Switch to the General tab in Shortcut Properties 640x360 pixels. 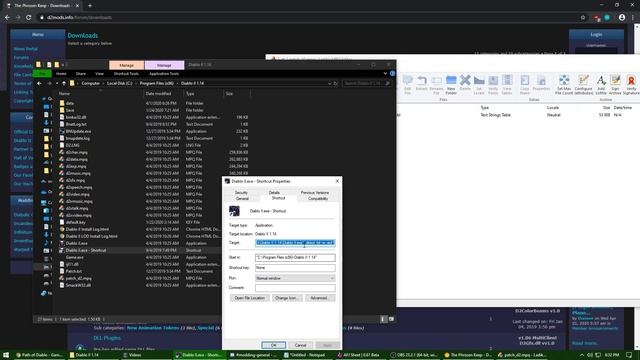click(242, 198)
